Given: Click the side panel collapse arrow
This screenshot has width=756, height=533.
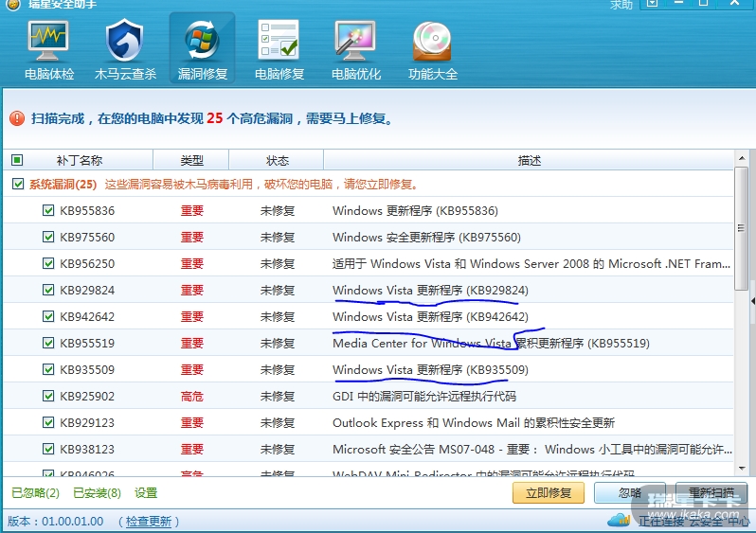Looking at the screenshot, I should coord(753,301).
